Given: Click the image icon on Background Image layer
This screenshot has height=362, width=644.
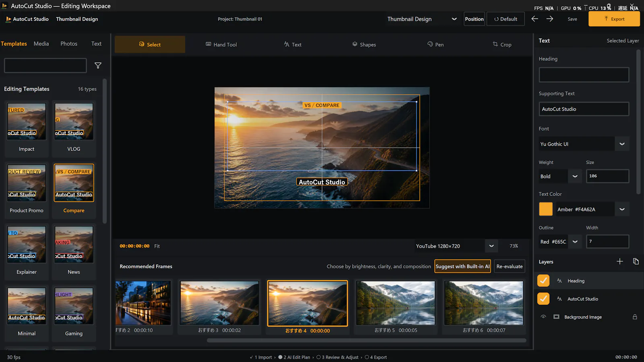Looking at the screenshot, I should tap(556, 317).
